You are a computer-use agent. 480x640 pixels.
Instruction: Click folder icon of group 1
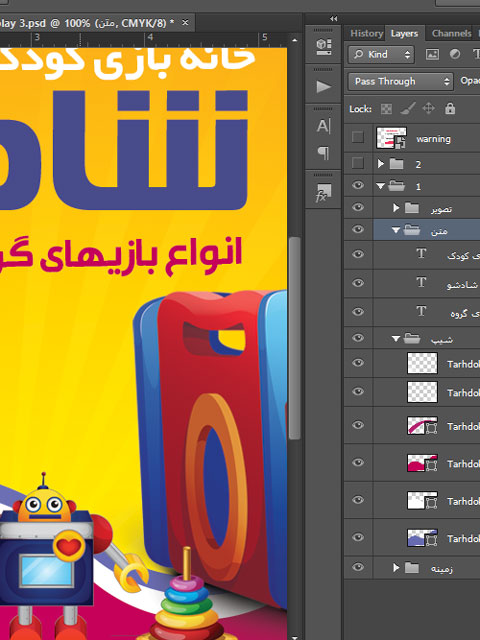click(x=396, y=187)
